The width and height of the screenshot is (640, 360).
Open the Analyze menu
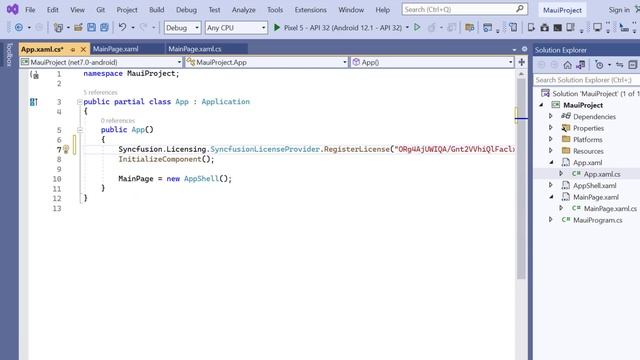coord(244,9)
